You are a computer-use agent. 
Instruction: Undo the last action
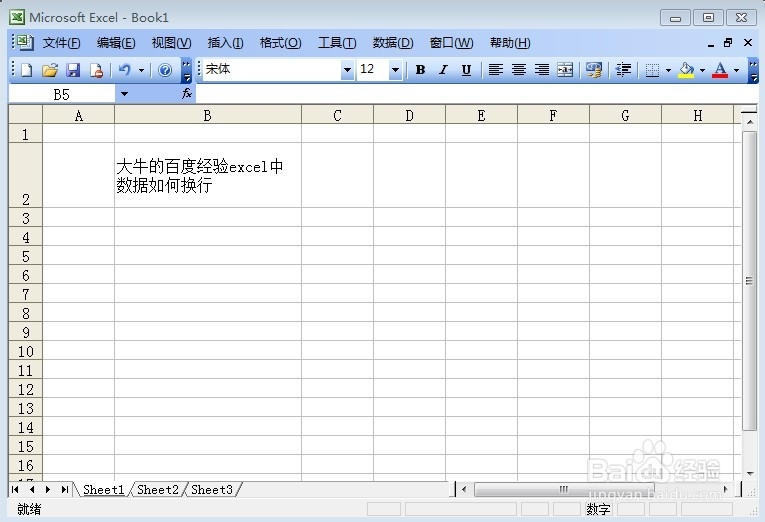pos(124,70)
